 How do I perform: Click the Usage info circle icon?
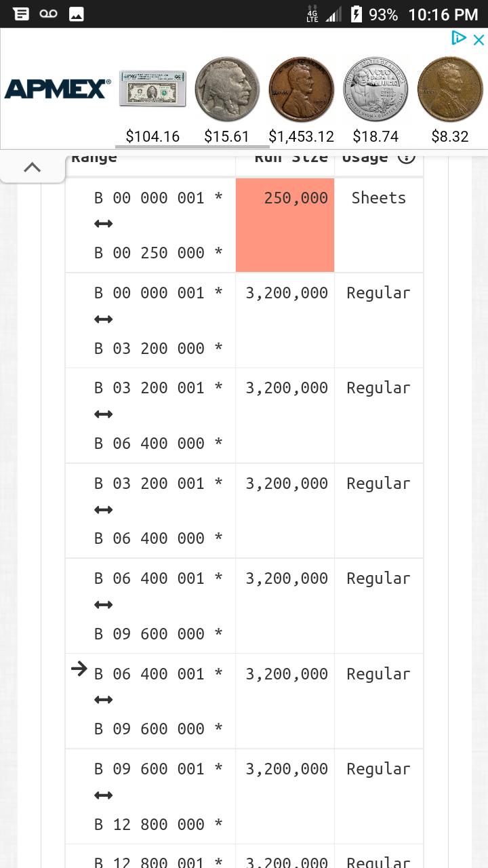406,157
